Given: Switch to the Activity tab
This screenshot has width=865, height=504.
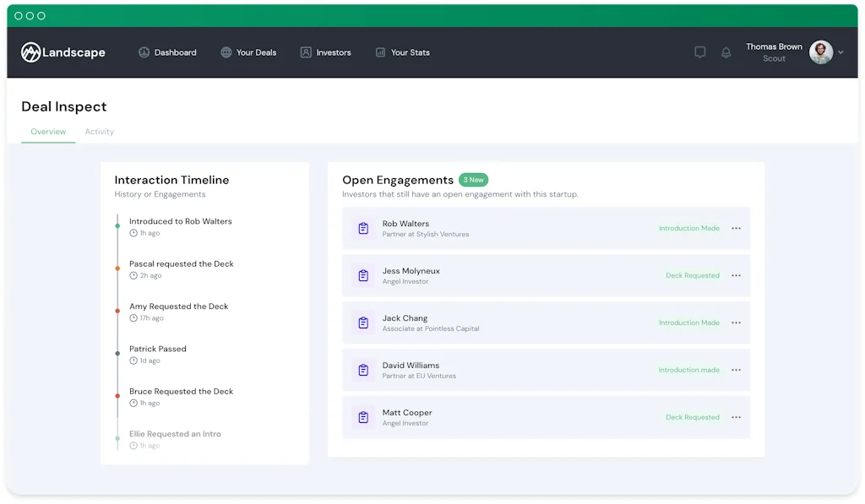Looking at the screenshot, I should click(99, 131).
